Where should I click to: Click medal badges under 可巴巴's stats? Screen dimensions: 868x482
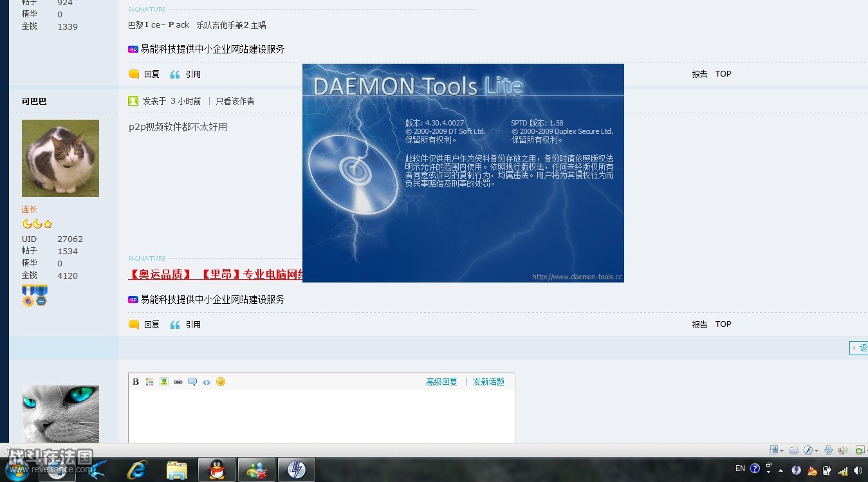click(x=35, y=295)
